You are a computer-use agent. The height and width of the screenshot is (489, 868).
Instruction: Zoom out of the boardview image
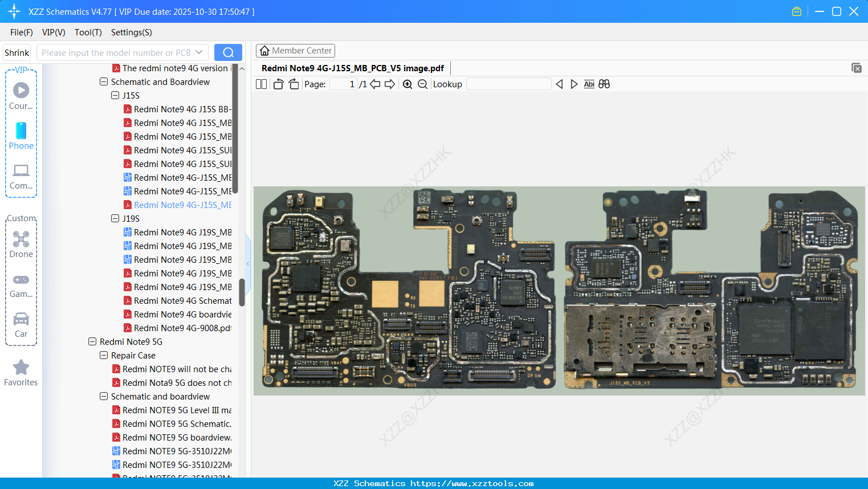tap(422, 84)
